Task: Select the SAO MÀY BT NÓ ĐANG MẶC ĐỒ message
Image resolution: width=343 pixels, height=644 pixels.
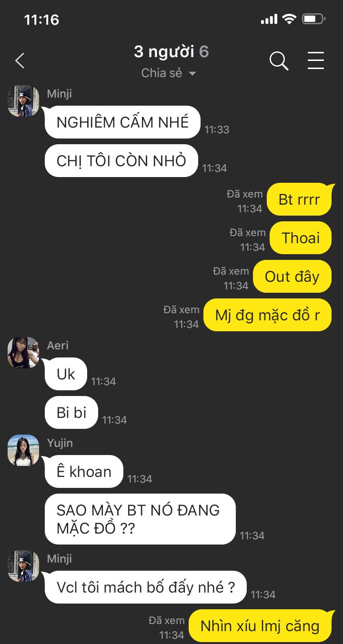Action: [x=140, y=519]
